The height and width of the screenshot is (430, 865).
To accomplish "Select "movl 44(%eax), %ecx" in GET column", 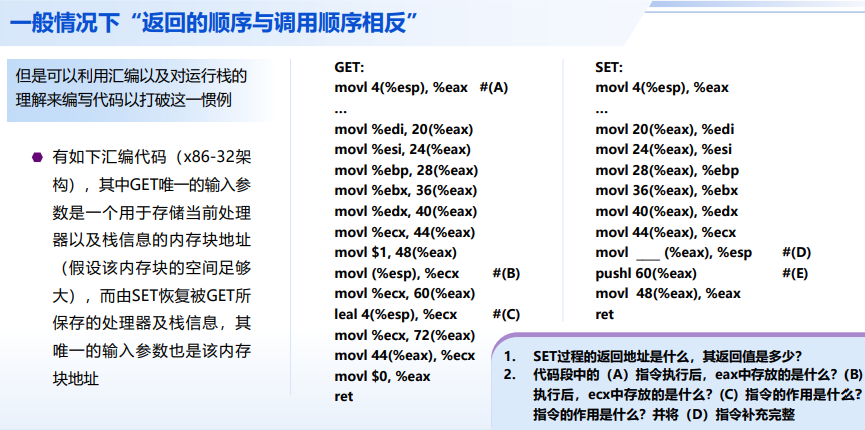I will coord(404,356).
